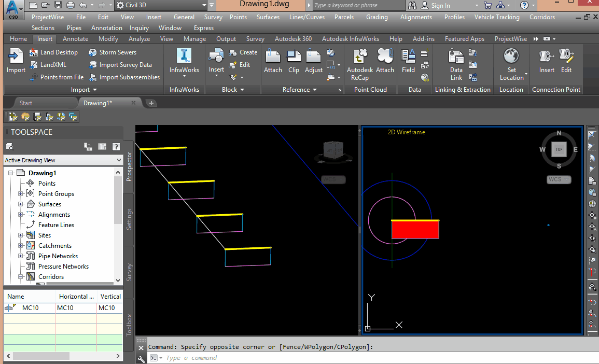Toggle the Panorama window display in Toolspace
Screen dimensions: 599x364
pos(102,146)
